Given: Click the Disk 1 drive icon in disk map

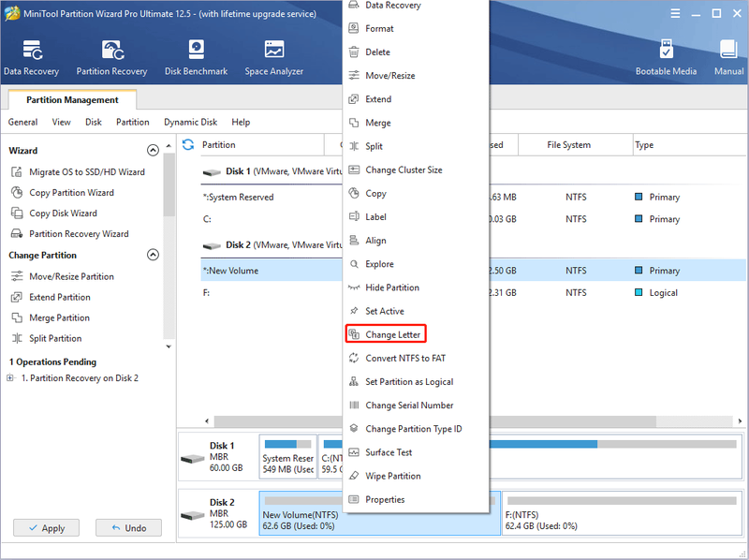Looking at the screenshot, I should (x=193, y=459).
